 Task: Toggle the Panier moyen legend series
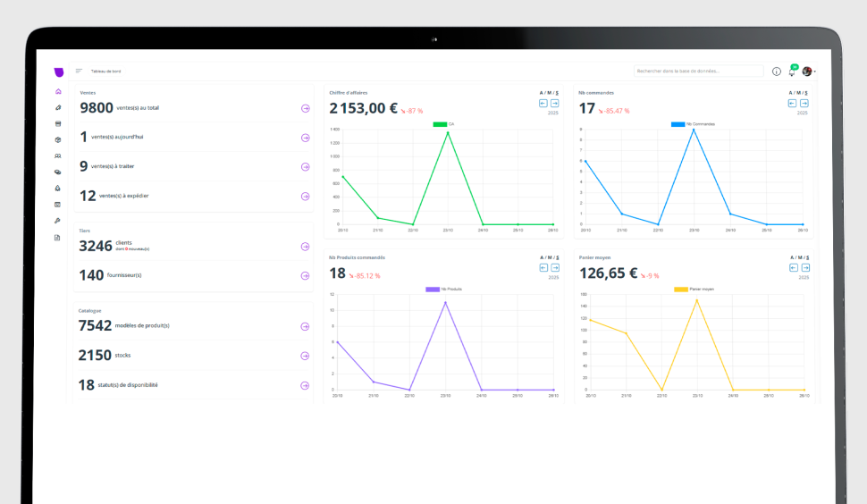point(681,290)
